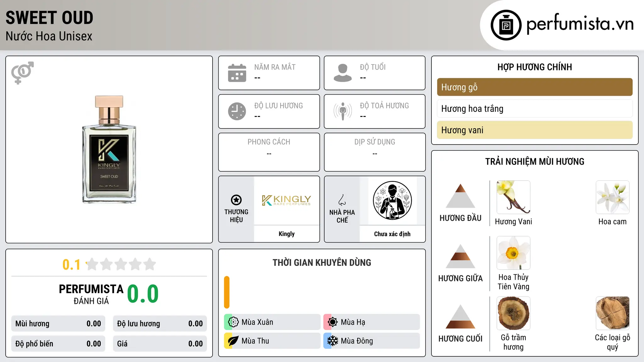The image size is (644, 362).
Task: Select the Các loại gỗ quý note image
Action: 613,313
